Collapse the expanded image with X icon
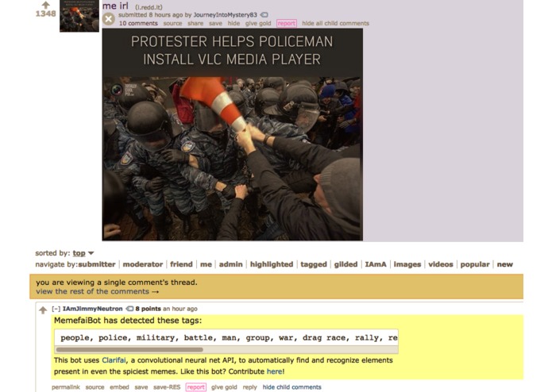 109,19
